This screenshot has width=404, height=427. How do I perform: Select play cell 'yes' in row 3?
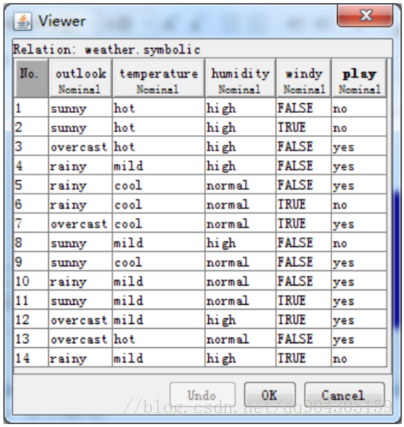pos(359,146)
